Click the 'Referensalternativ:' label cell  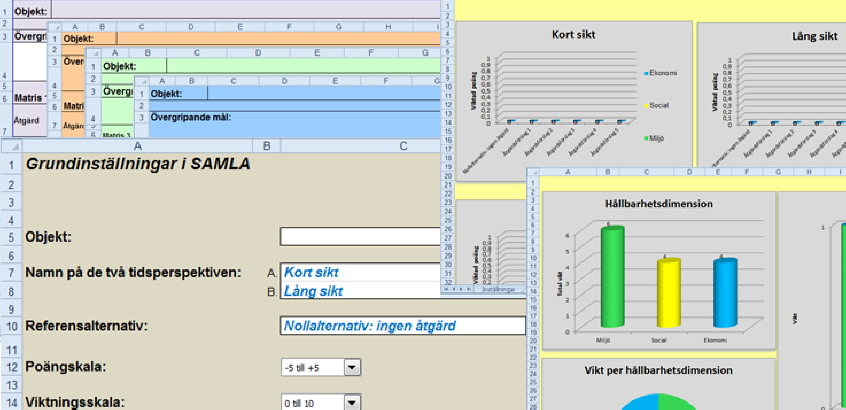click(x=86, y=325)
